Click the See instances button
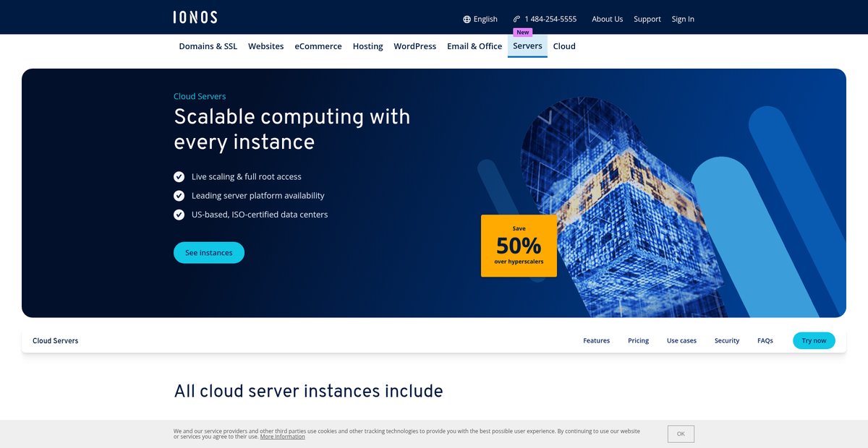 tap(209, 253)
